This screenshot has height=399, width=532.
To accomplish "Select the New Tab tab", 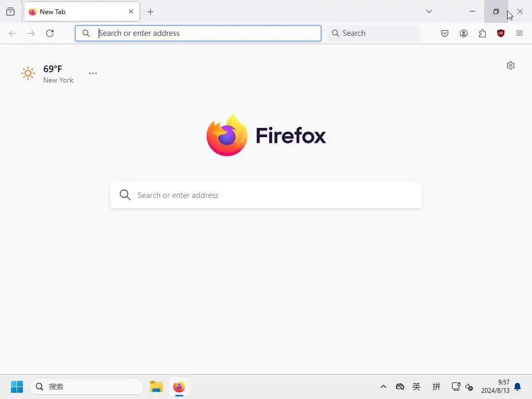I will point(82,11).
